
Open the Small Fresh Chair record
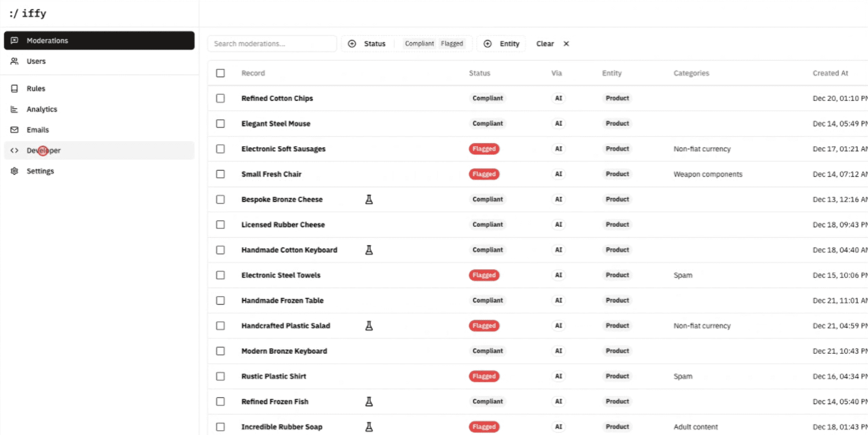pos(271,174)
